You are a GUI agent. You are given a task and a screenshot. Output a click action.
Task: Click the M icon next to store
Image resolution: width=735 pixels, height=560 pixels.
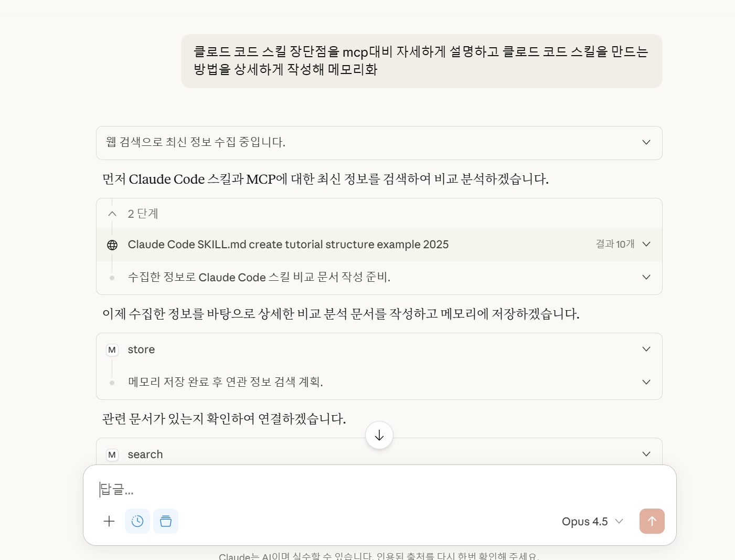[x=112, y=350]
